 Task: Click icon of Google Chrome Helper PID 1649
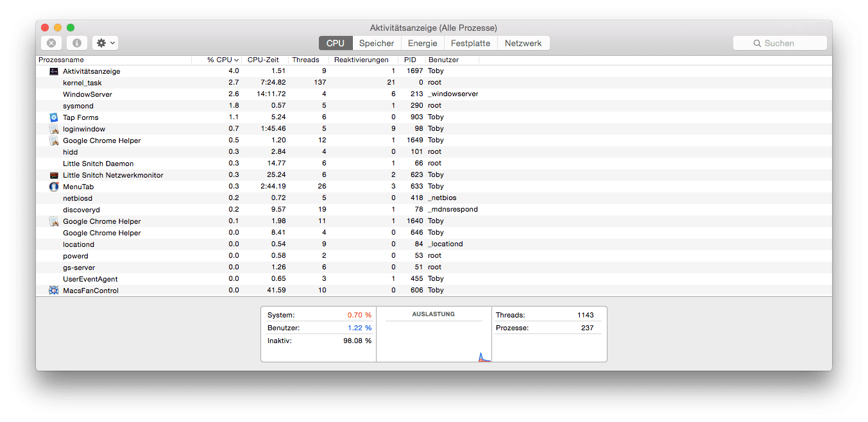54,140
